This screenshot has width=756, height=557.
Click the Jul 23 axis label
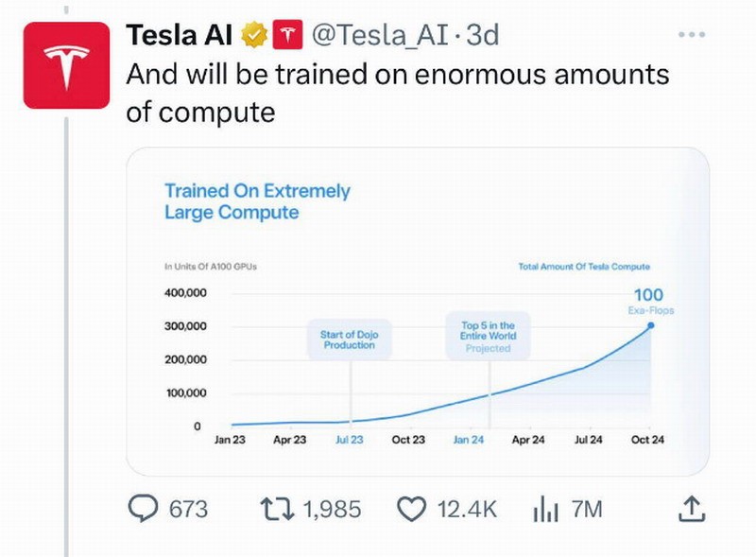click(350, 440)
